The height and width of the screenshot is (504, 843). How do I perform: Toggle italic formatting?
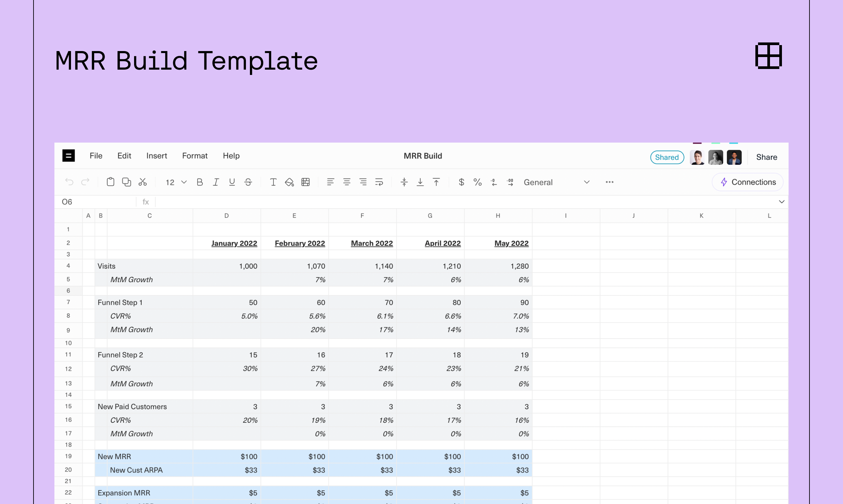pyautogui.click(x=216, y=182)
